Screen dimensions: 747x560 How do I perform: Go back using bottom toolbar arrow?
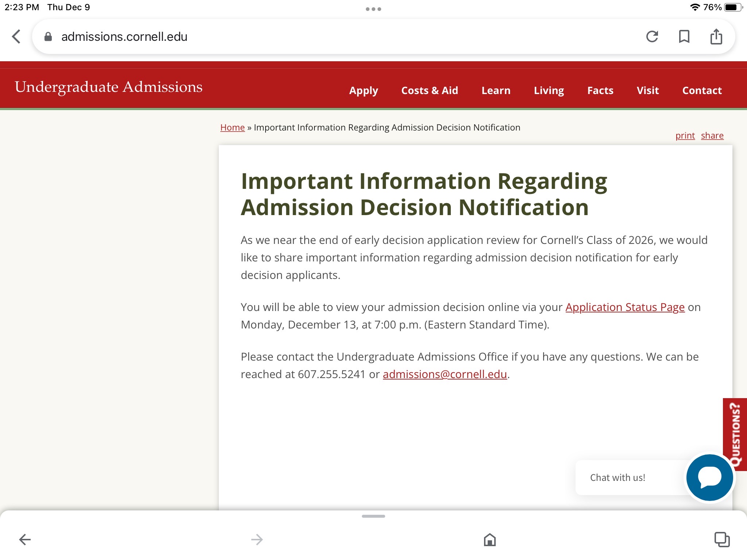pyautogui.click(x=25, y=539)
